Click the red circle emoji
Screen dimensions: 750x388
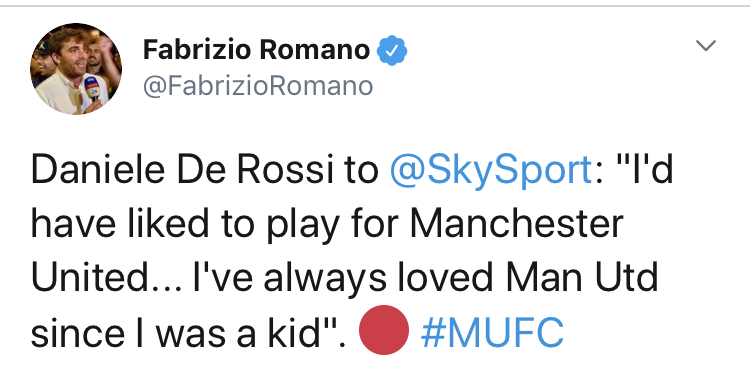click(x=384, y=330)
